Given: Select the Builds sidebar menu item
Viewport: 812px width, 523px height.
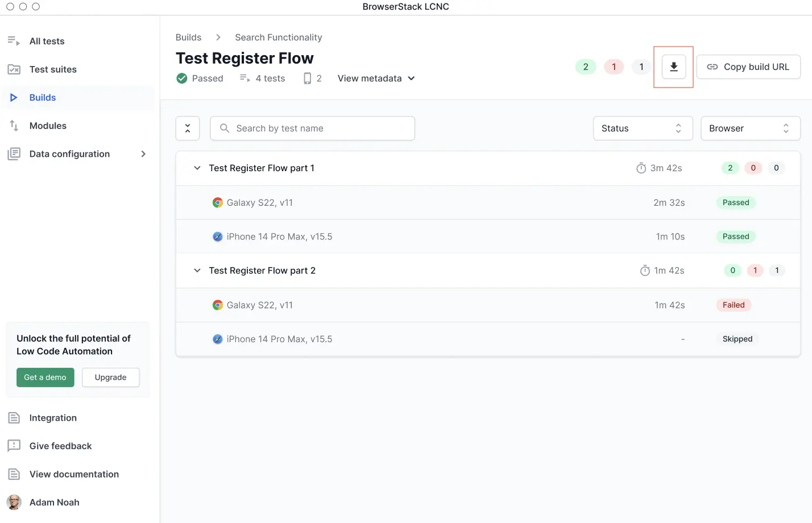Looking at the screenshot, I should tap(43, 98).
